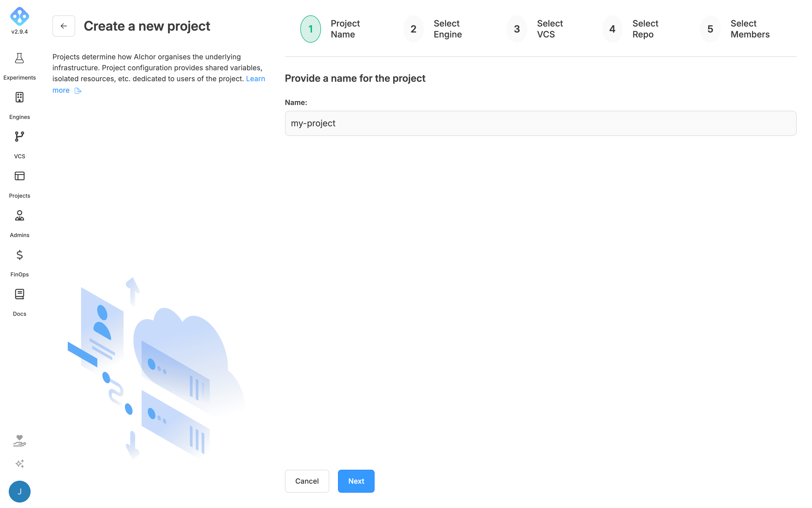Open the J user avatar
The image size is (812, 508).
click(19, 491)
